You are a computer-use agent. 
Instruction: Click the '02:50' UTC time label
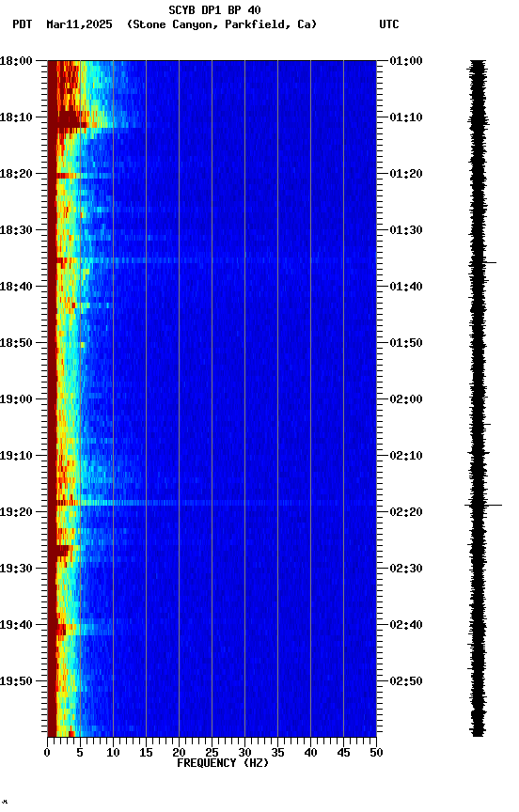(406, 681)
